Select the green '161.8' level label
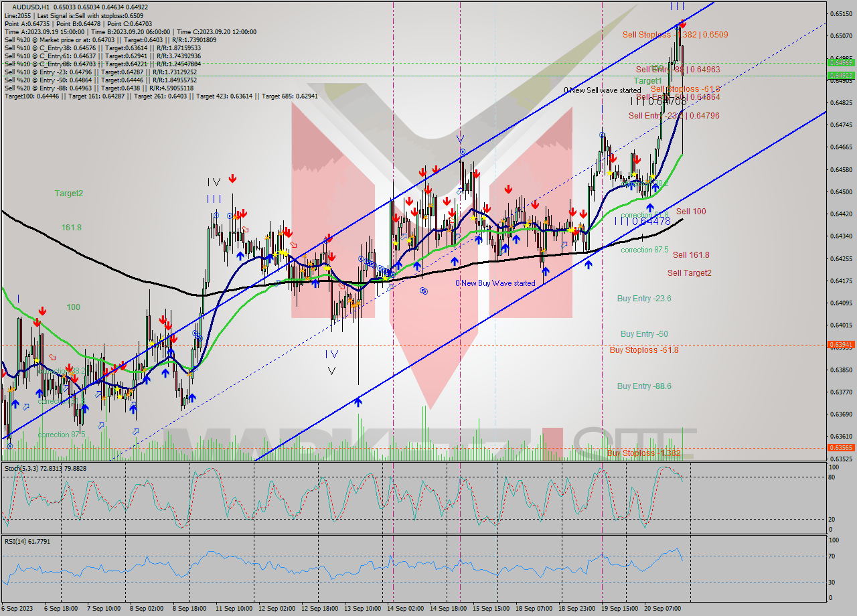Image resolution: width=857 pixels, height=616 pixels. coord(71,228)
